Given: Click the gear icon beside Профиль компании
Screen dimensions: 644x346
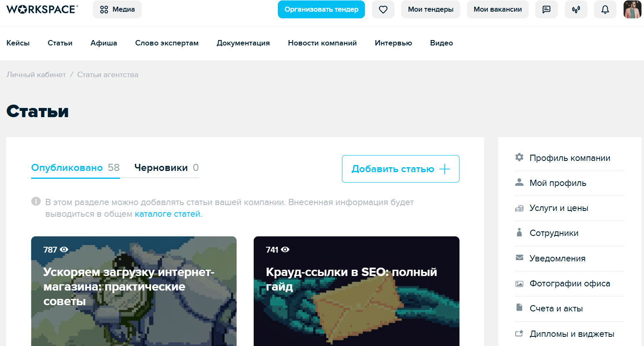Looking at the screenshot, I should (x=519, y=158).
